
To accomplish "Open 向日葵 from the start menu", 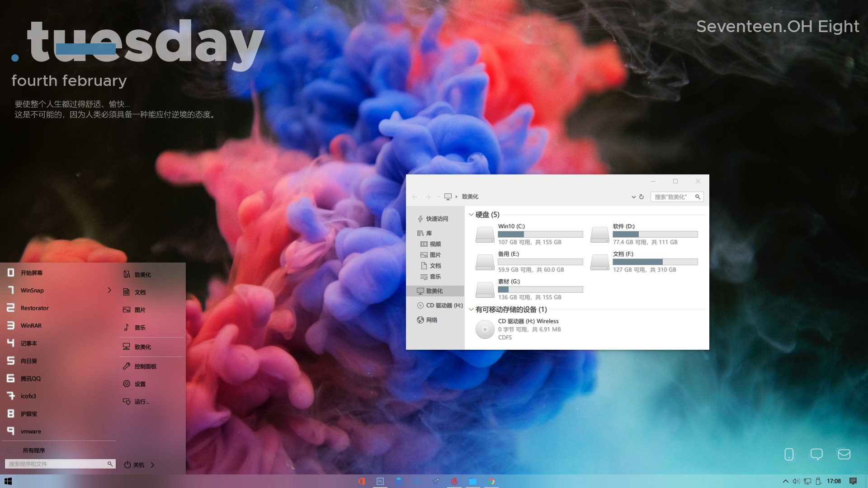I will coord(59,361).
